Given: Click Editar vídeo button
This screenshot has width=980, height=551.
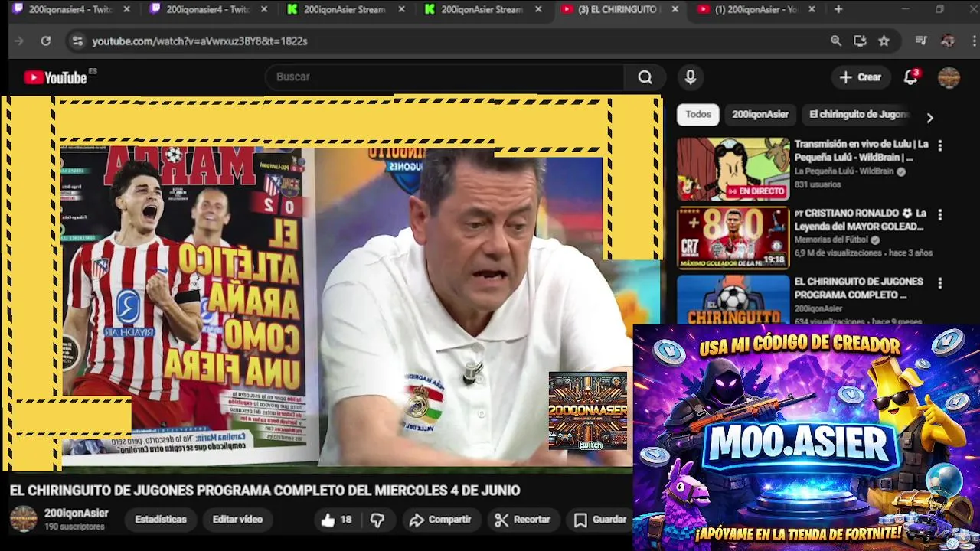Looking at the screenshot, I should (x=237, y=520).
